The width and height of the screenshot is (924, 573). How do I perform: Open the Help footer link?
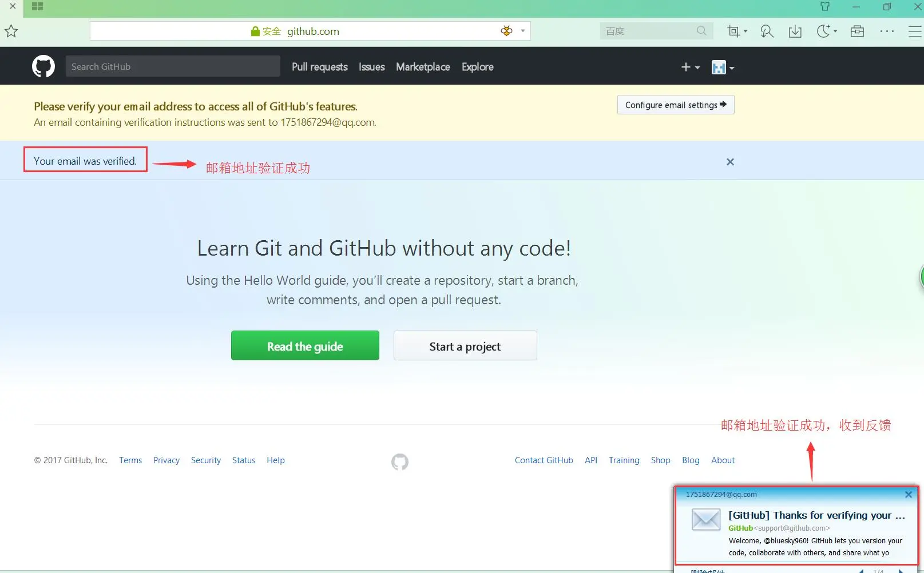(276, 460)
